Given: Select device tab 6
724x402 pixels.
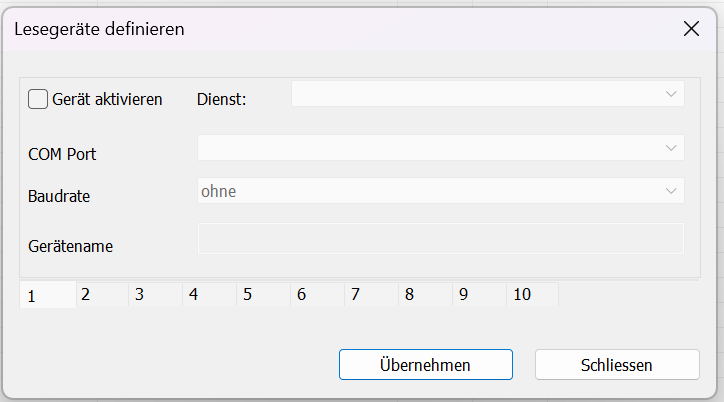Looking at the screenshot, I should click(x=318, y=294).
